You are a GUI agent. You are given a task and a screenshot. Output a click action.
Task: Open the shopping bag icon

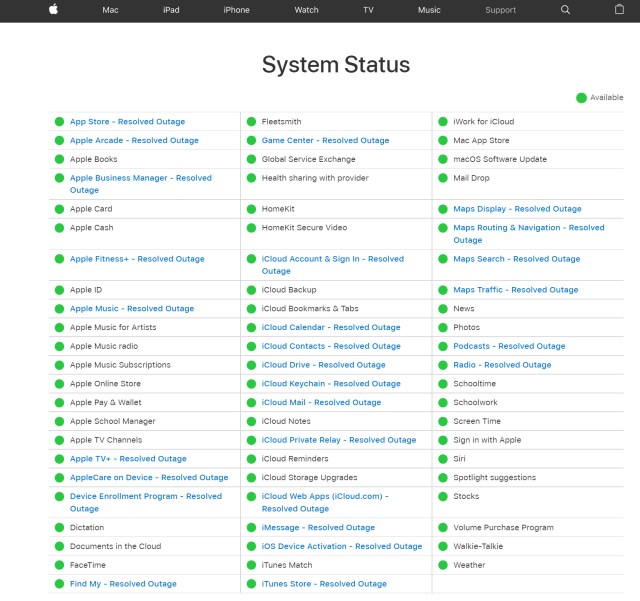point(619,9)
